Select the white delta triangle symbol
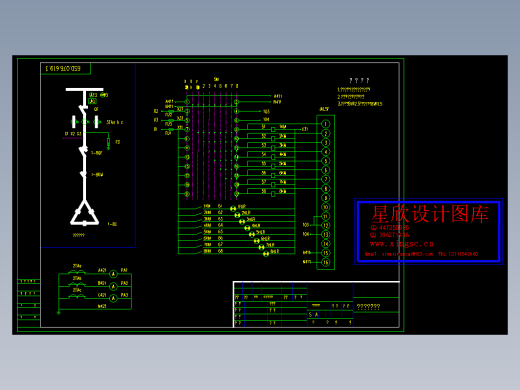Image resolution: width=520 pixels, height=390 pixels. [85, 213]
